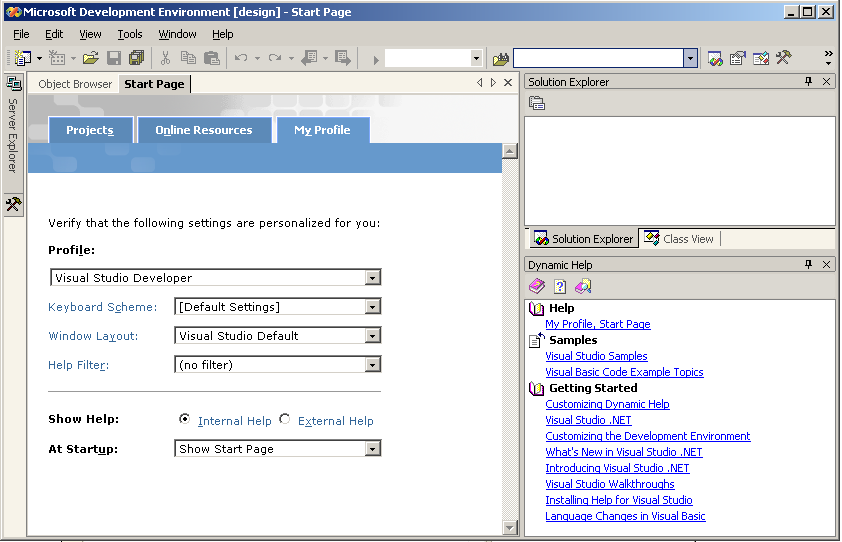Screen dimensions: 842x542
Task: Click the Navigate Forward icon
Action: tap(343, 57)
